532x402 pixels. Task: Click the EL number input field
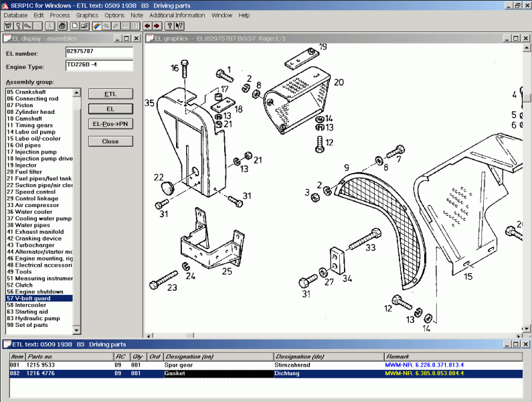coord(99,52)
